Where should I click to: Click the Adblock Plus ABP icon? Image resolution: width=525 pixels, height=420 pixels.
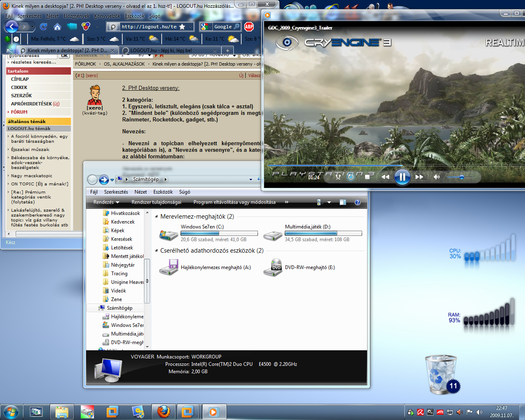tap(249, 27)
